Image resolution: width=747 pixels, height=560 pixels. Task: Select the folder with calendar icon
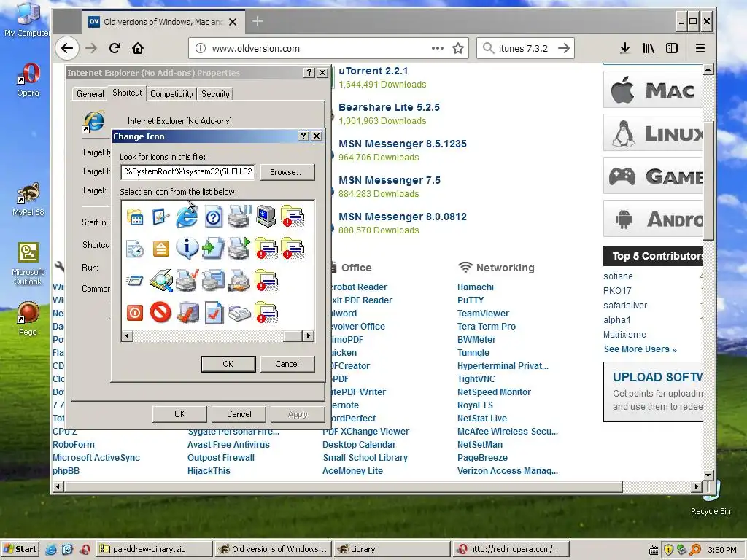pos(135,217)
